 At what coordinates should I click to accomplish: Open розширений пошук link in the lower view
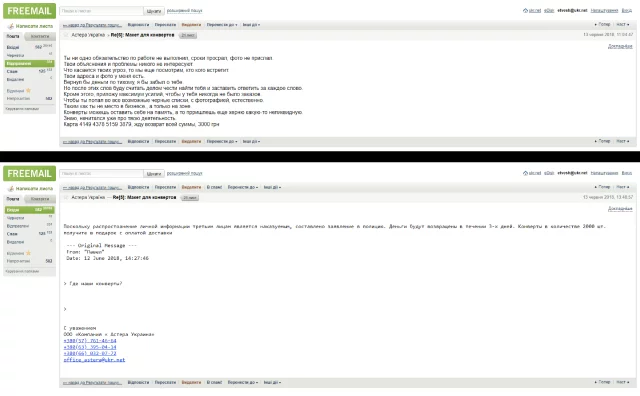(x=184, y=173)
